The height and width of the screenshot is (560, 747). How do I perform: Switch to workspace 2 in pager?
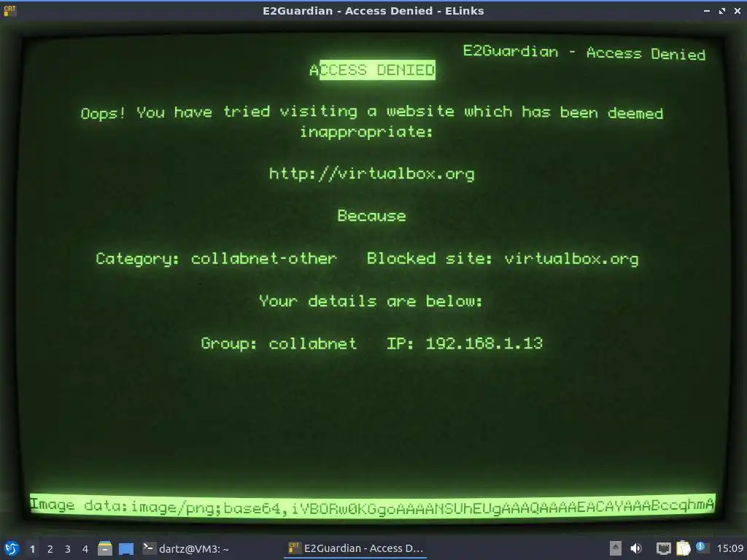tap(50, 549)
